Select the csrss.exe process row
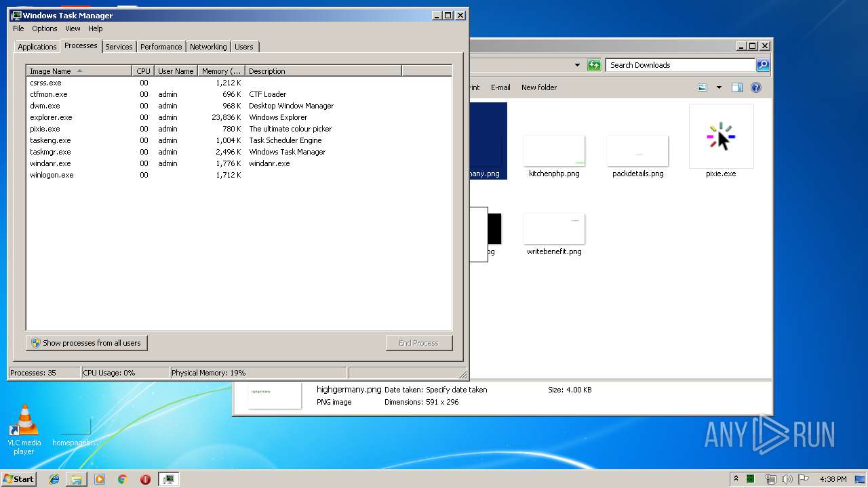 tap(239, 83)
